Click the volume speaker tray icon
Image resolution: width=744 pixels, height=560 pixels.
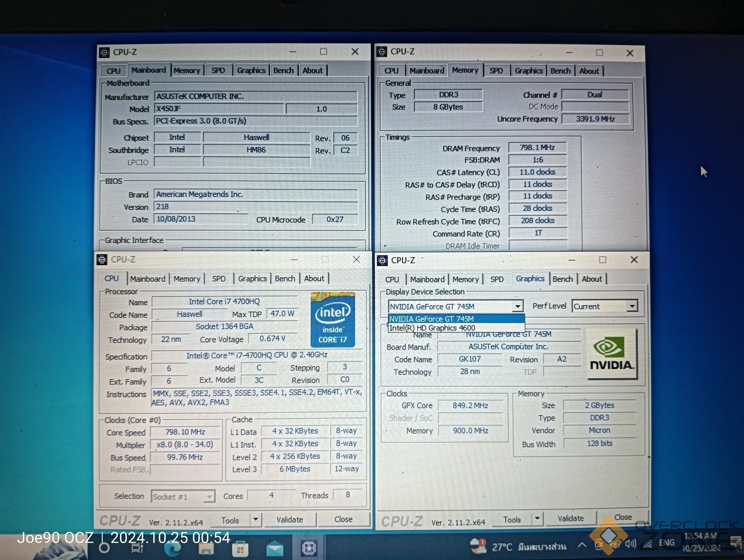(631, 544)
